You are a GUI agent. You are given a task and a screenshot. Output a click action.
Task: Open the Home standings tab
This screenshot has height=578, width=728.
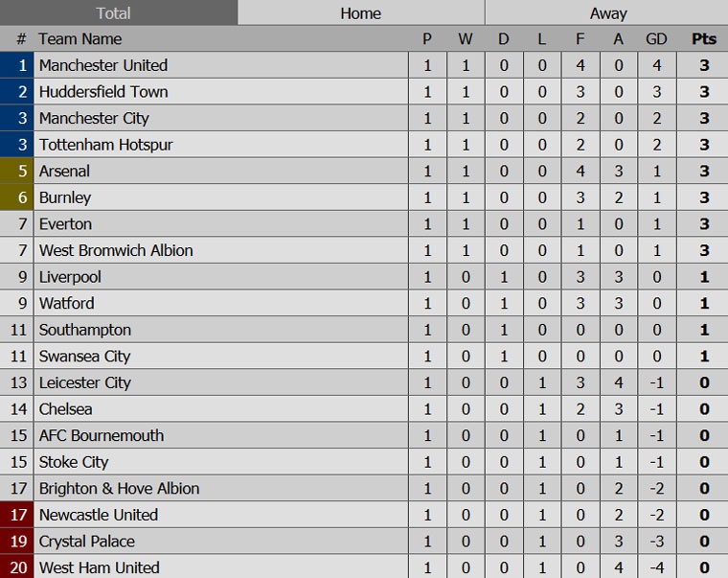tap(360, 12)
